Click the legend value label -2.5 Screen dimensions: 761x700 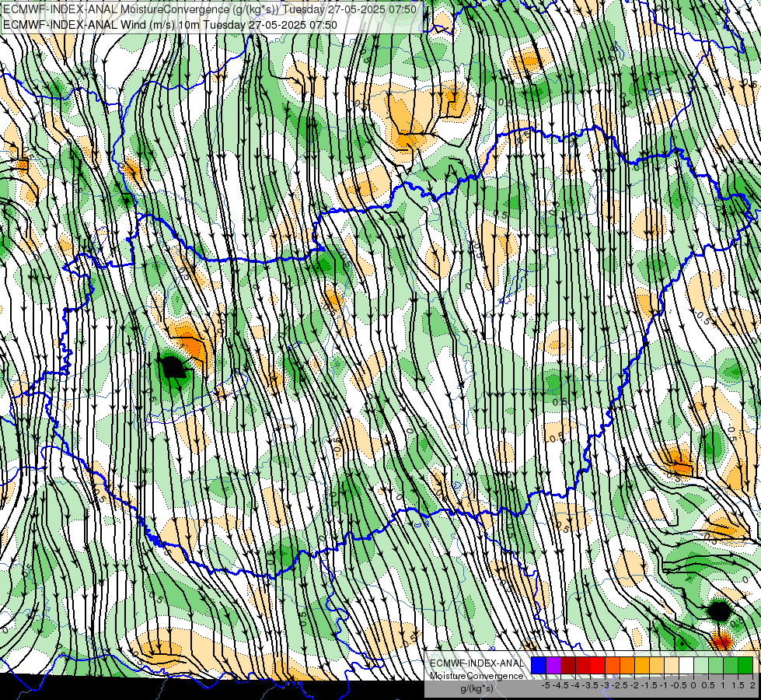[620, 685]
